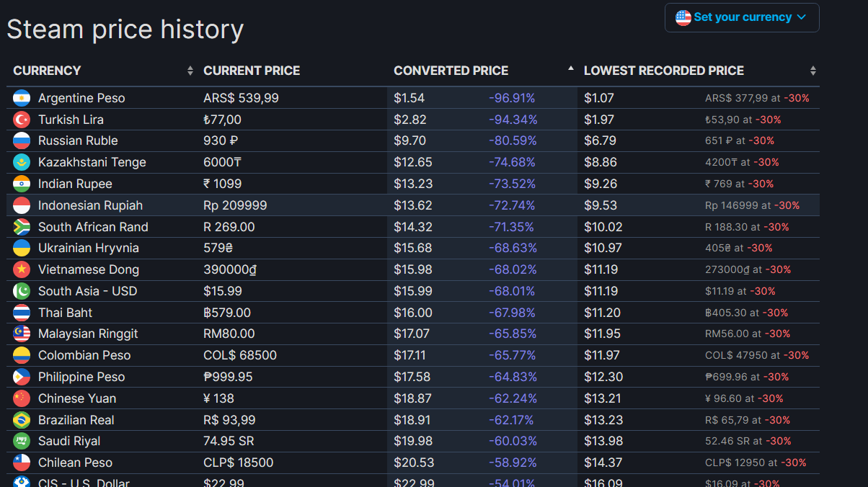Click the Turkish flag icon
The image size is (868, 487).
(22, 120)
